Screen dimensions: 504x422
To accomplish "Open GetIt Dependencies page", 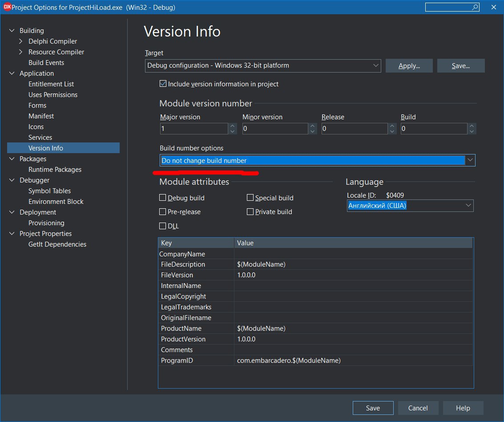I will [57, 244].
